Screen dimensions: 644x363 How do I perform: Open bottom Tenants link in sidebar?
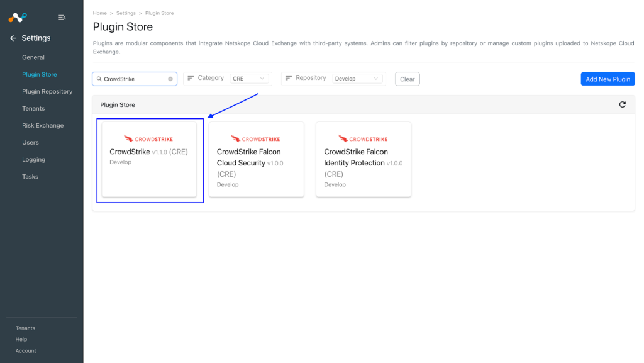25,328
